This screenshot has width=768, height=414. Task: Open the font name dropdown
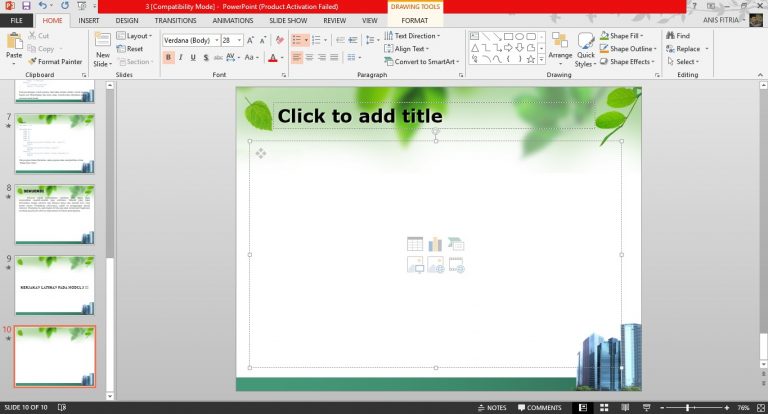pos(216,40)
